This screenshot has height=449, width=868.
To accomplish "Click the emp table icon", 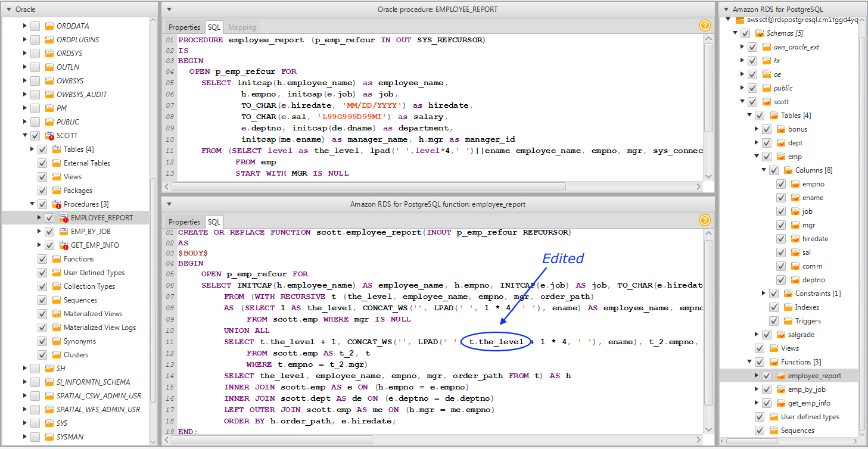I will click(x=781, y=157).
